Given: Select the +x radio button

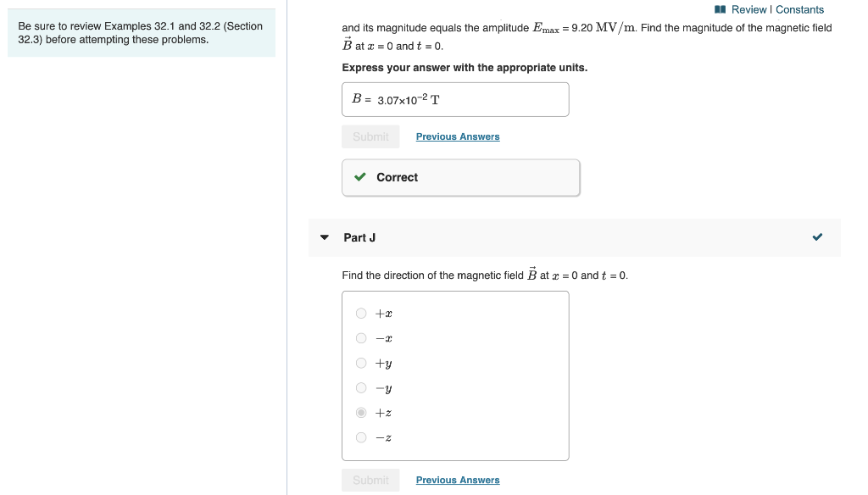Looking at the screenshot, I should pyautogui.click(x=360, y=314).
